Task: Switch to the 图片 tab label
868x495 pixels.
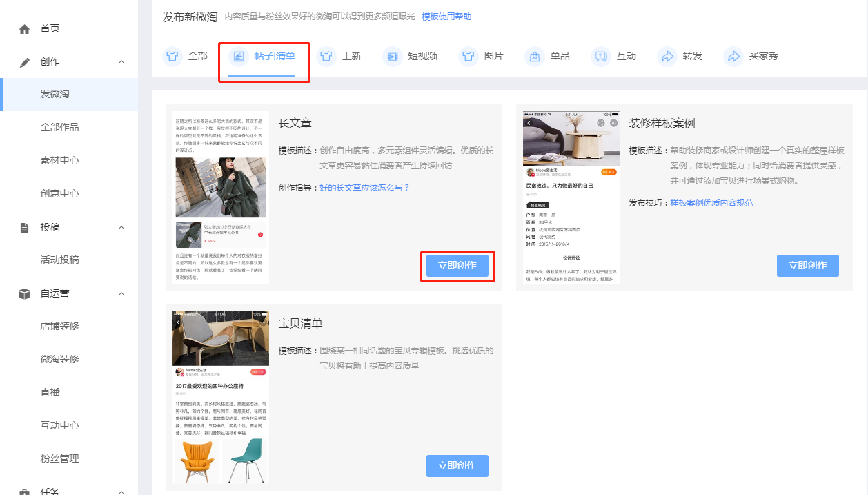Action: pyautogui.click(x=494, y=57)
